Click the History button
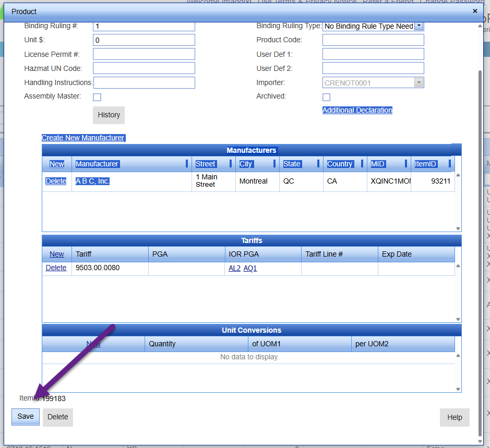The height and width of the screenshot is (448, 490). pyautogui.click(x=109, y=115)
